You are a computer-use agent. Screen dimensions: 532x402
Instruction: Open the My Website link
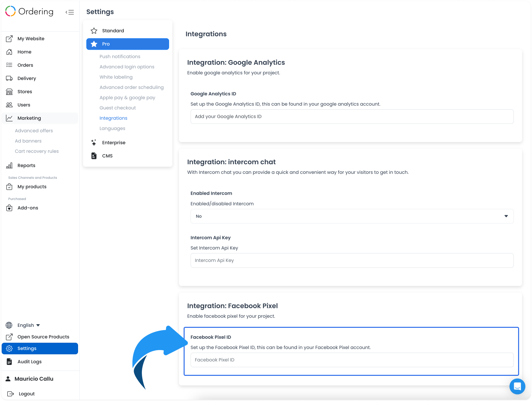pos(31,39)
